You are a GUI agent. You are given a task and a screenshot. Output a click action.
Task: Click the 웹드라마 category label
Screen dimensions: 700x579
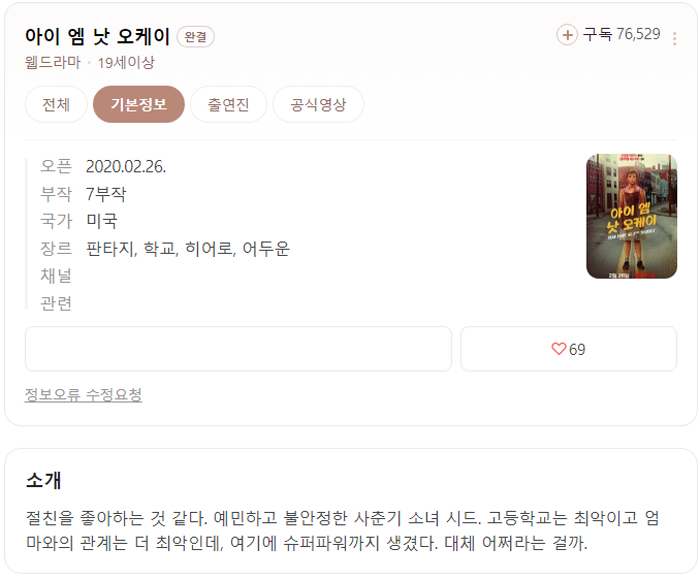(53, 62)
